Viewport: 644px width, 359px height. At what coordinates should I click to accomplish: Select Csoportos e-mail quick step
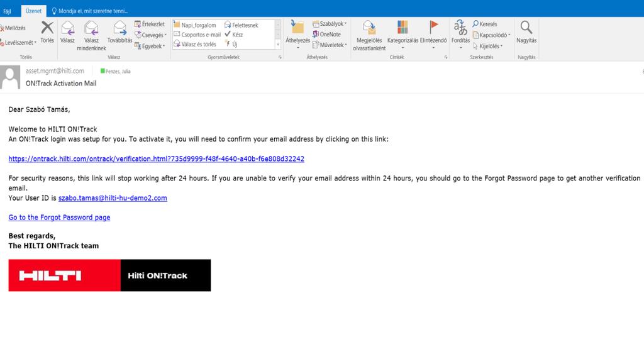(197, 35)
